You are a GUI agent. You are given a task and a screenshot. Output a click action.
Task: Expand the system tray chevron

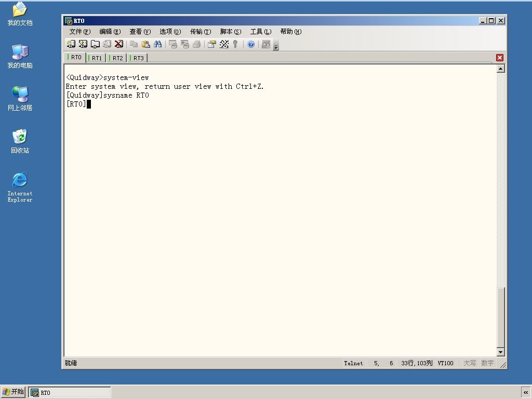coord(526,393)
